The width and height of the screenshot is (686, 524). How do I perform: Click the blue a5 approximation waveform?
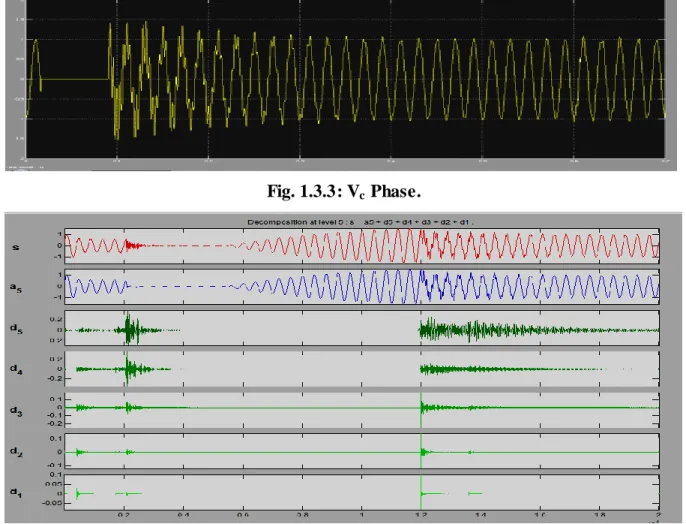(362, 286)
